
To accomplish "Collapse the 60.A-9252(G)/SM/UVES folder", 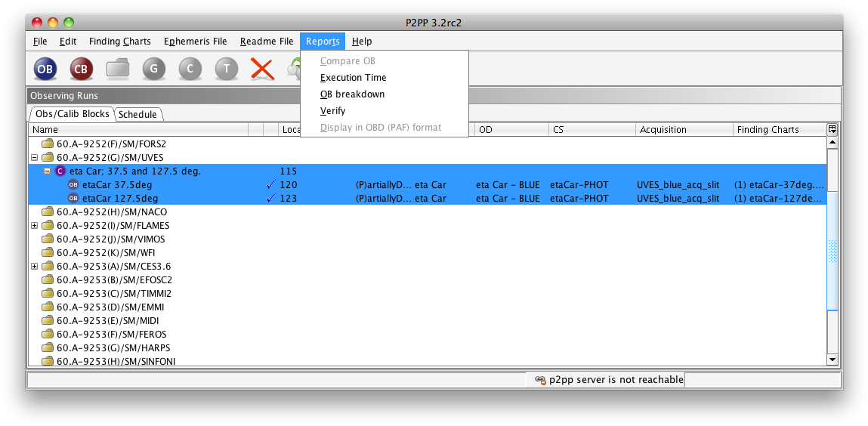I will tap(35, 158).
